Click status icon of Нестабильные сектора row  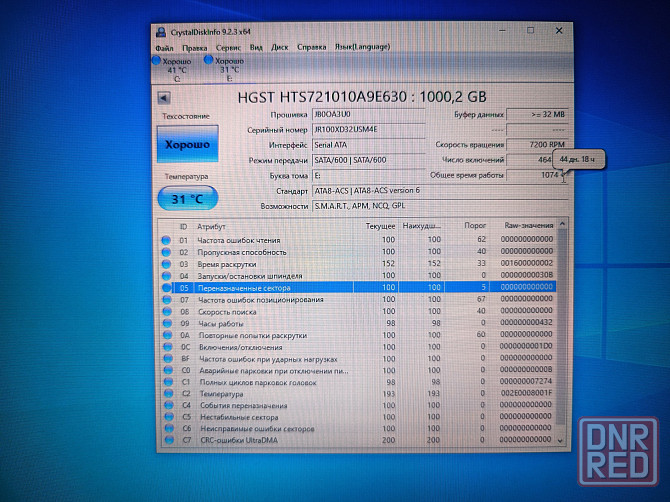pos(169,417)
